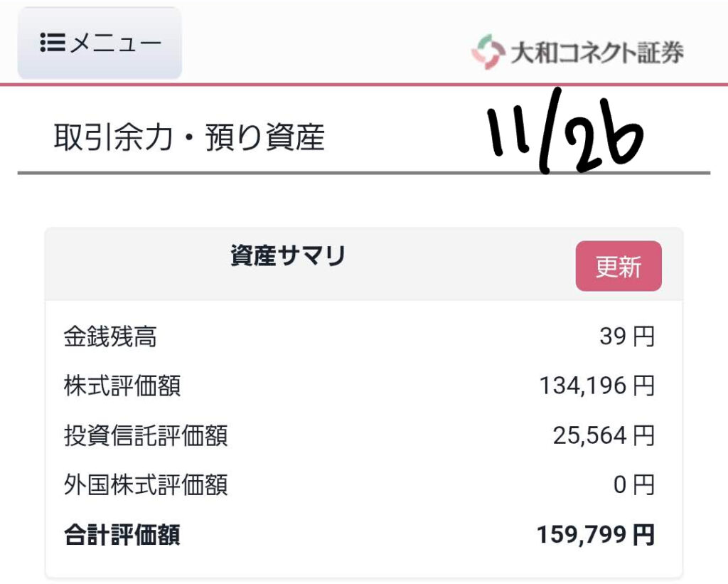Click the 株式評価額 row label
Viewport: 728px width, 584px height.
[x=122, y=386]
